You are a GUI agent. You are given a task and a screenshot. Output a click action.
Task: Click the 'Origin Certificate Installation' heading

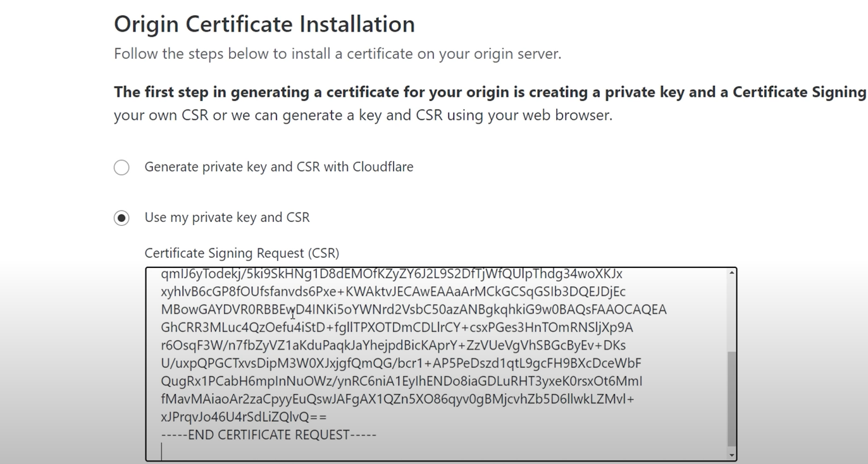[264, 24]
